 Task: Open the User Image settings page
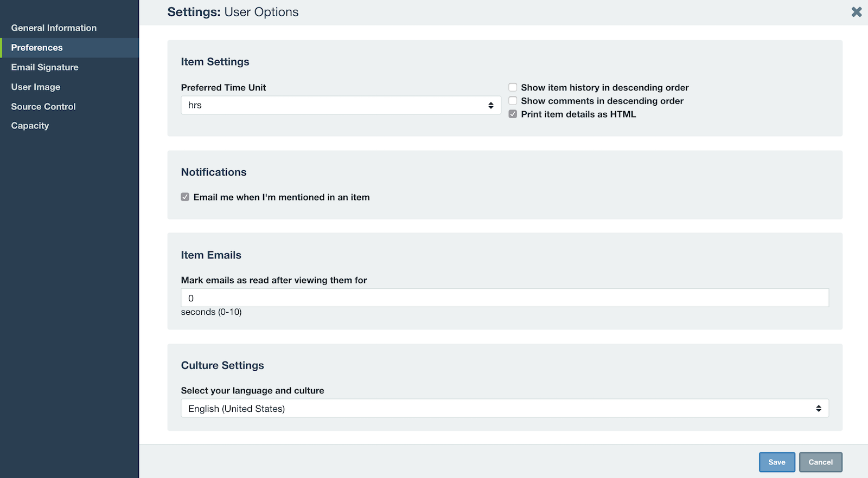tap(36, 87)
